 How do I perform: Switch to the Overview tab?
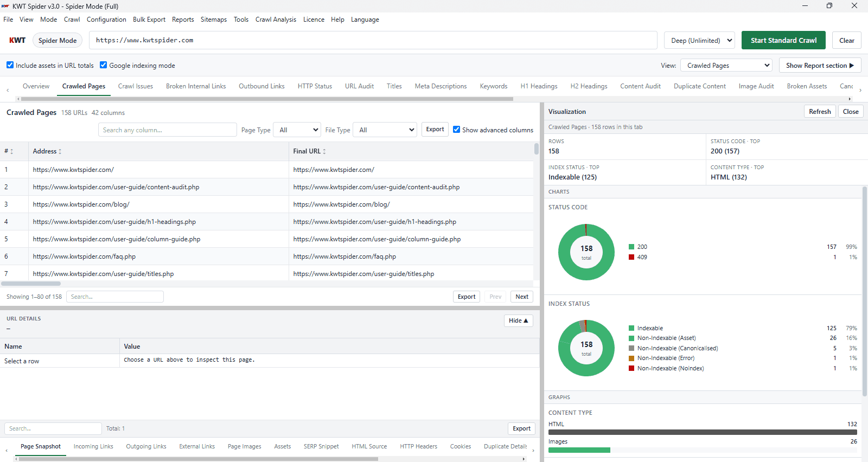click(x=36, y=86)
